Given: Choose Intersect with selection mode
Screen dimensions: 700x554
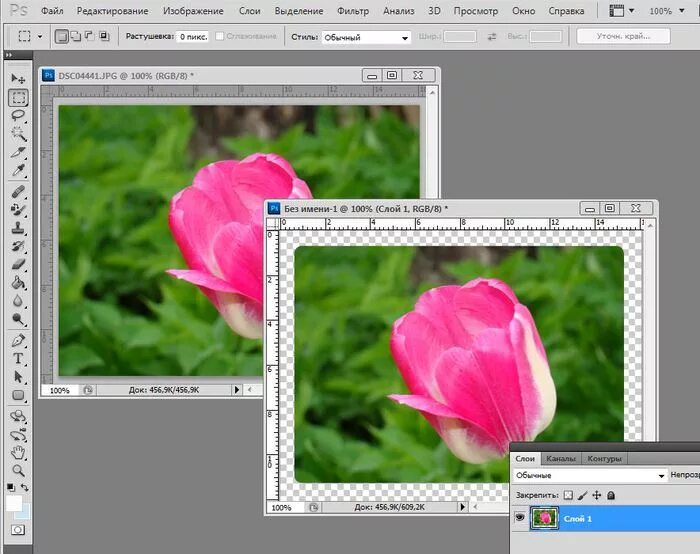Looking at the screenshot, I should (104, 36).
